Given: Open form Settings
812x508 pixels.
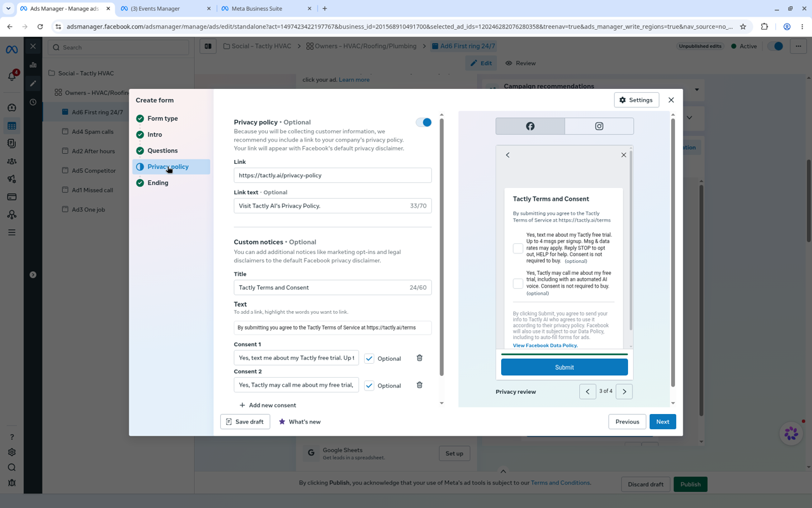Looking at the screenshot, I should [636, 100].
